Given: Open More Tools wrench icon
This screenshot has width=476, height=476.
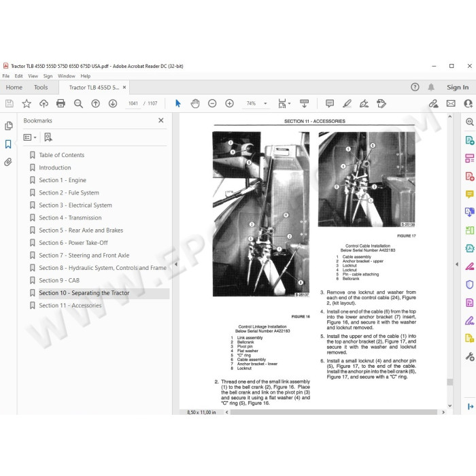Looking at the screenshot, I should (x=470, y=356).
